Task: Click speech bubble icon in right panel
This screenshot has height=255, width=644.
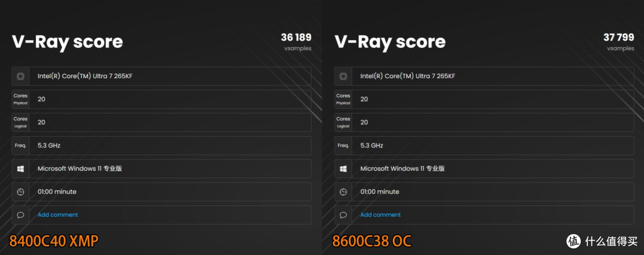Action: (x=343, y=215)
